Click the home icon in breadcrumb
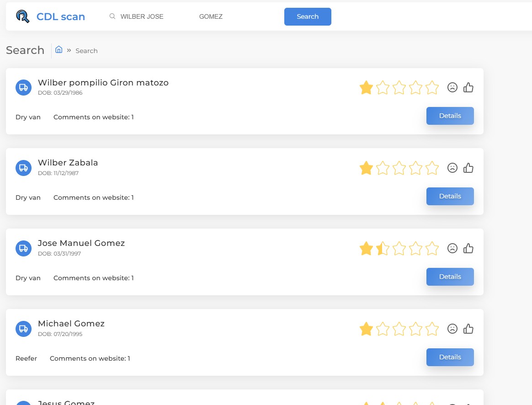 [59, 50]
